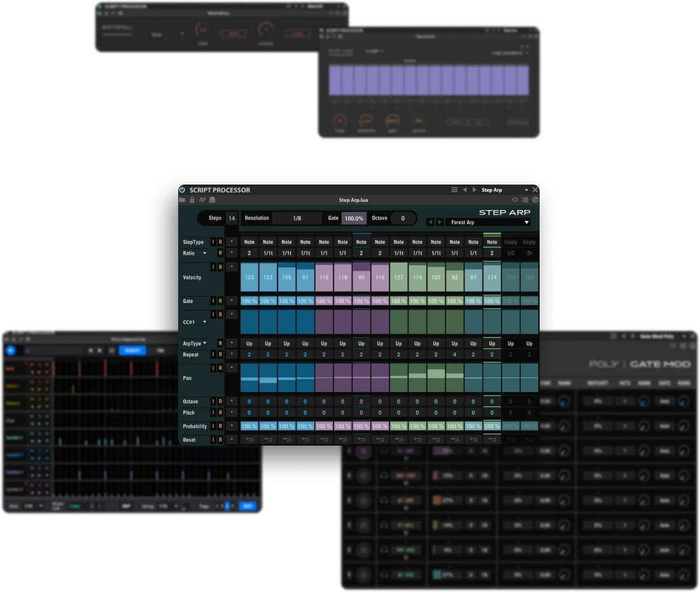Expand the CC#1 row dropdown arrow
700x592 pixels.
tap(205, 323)
